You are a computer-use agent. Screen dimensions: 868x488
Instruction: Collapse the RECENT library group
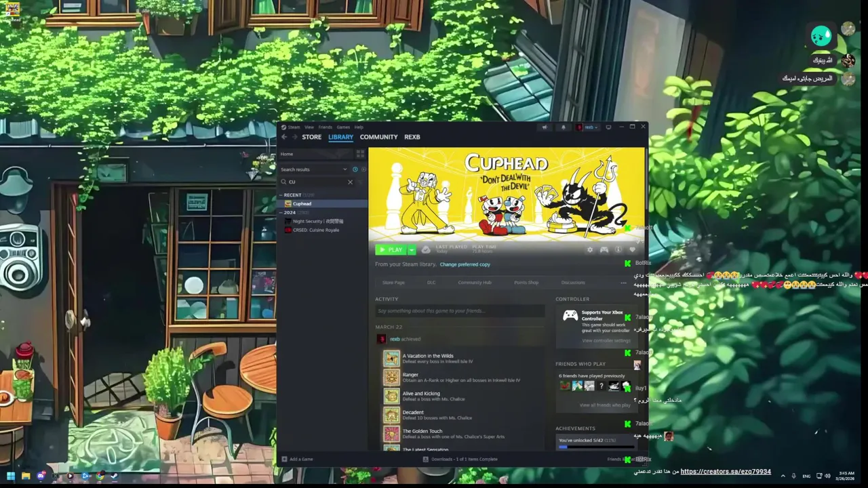(x=281, y=195)
